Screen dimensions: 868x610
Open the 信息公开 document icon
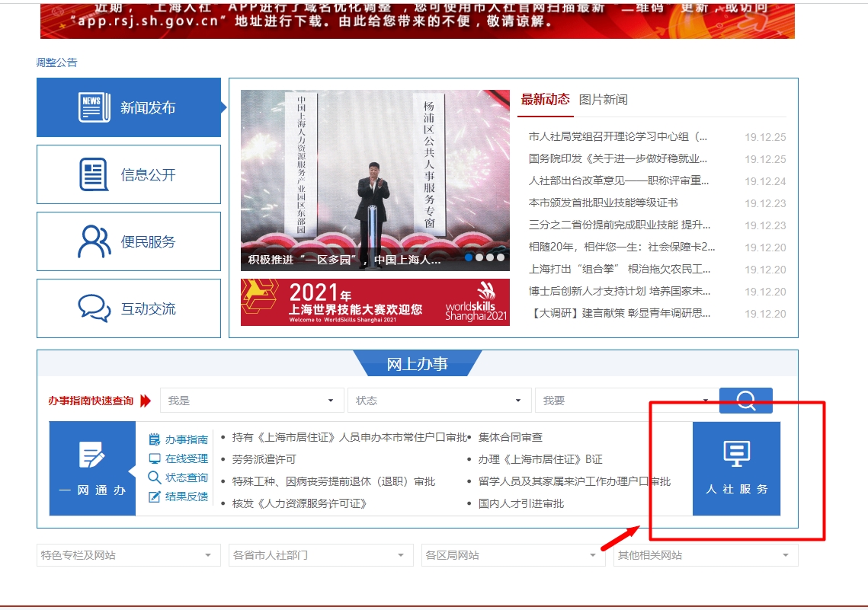(x=94, y=174)
